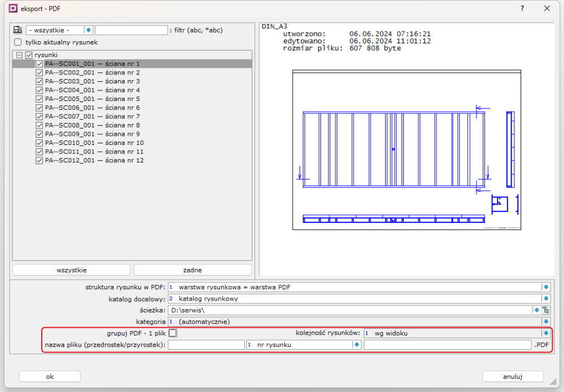564x392 pixels.
Task: Tick the "grupuj PDF - 1 plik" checkbox
Action: point(173,333)
